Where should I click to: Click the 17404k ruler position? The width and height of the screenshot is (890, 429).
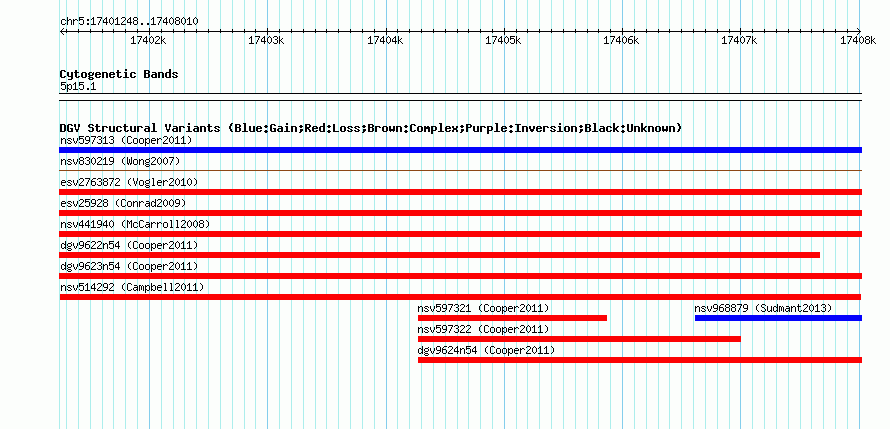pos(385,40)
